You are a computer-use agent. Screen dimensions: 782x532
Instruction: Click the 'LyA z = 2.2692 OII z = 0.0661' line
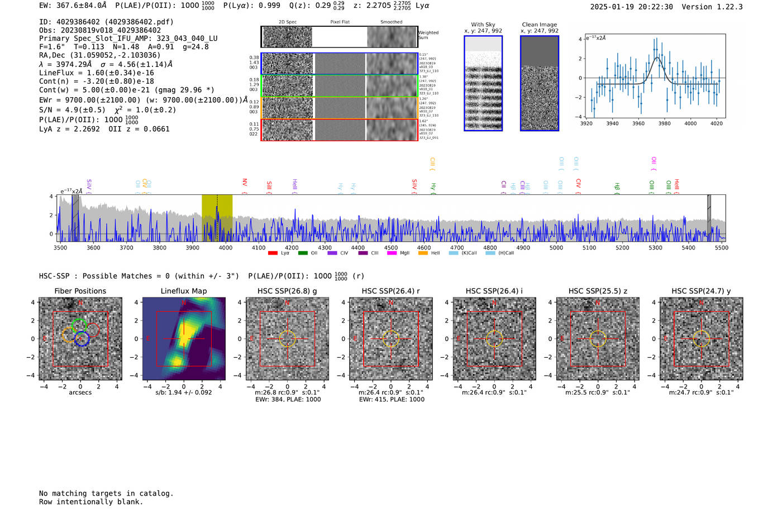coord(104,129)
